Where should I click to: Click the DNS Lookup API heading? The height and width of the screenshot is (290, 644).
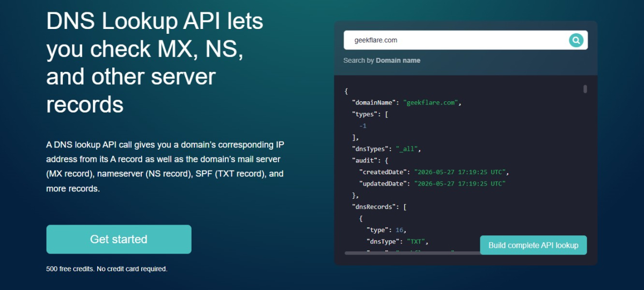[155, 62]
